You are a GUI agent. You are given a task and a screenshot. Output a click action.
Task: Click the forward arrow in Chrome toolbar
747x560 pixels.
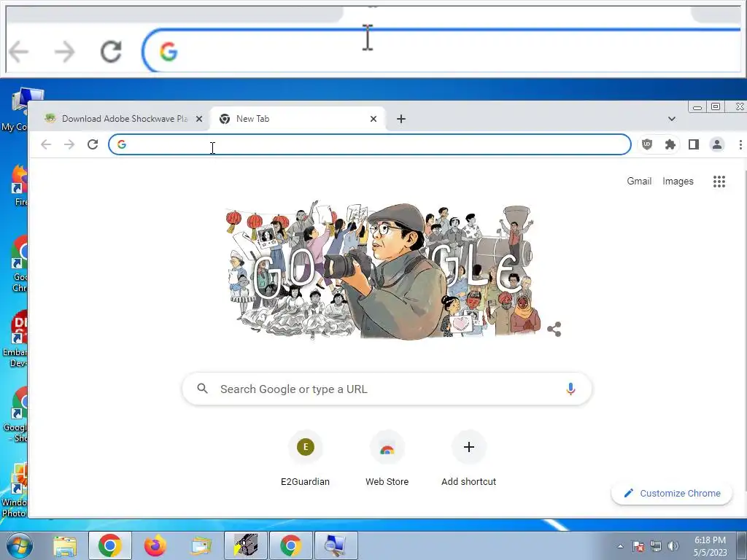[x=69, y=144]
